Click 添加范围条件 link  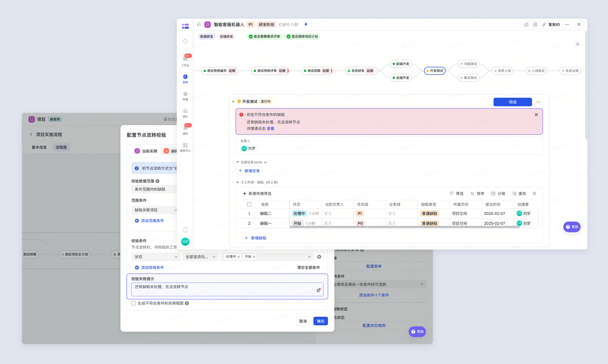tap(149, 220)
